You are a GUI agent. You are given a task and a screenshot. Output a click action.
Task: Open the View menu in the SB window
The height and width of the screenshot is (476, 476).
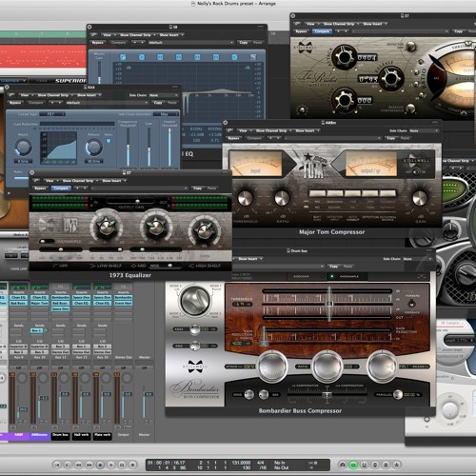click(109, 35)
